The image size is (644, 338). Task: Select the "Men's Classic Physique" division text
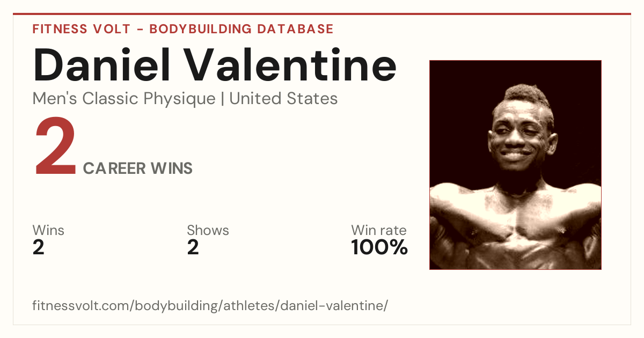(124, 99)
